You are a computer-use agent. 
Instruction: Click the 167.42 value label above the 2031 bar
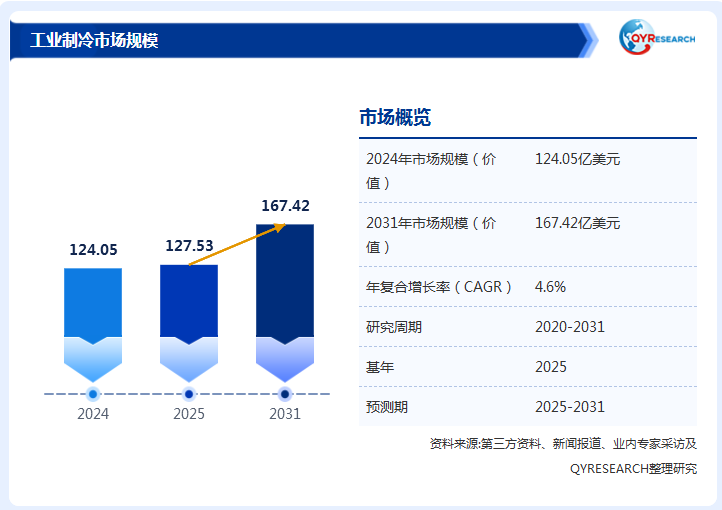pos(285,206)
